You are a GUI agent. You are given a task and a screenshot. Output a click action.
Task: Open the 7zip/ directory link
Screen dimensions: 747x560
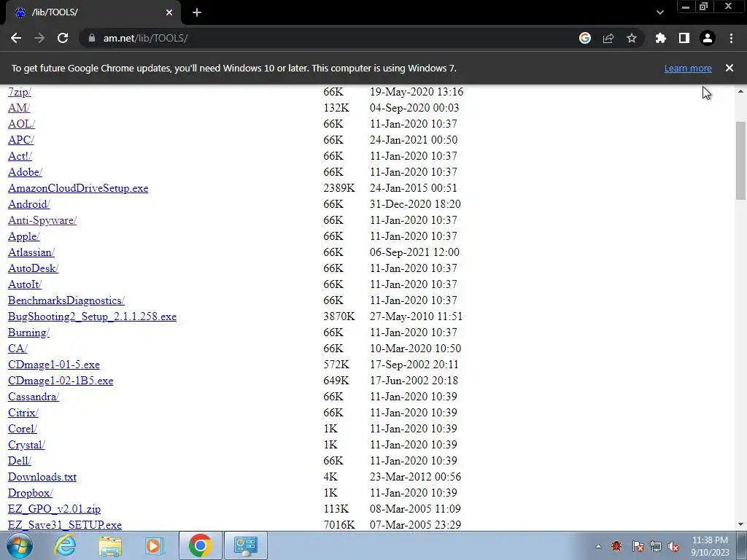point(20,92)
